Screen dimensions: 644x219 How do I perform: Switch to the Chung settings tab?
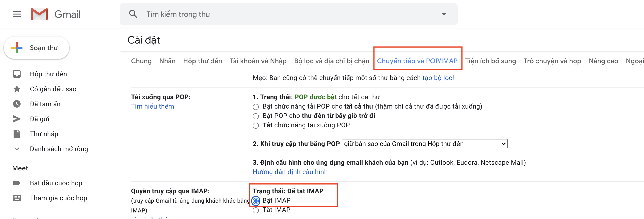141,61
